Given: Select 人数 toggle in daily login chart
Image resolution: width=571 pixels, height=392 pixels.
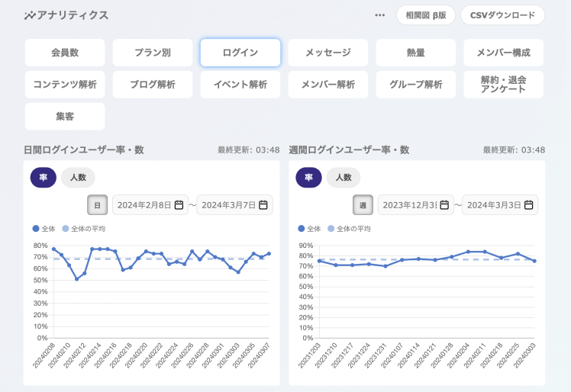Looking at the screenshot, I should point(78,178).
